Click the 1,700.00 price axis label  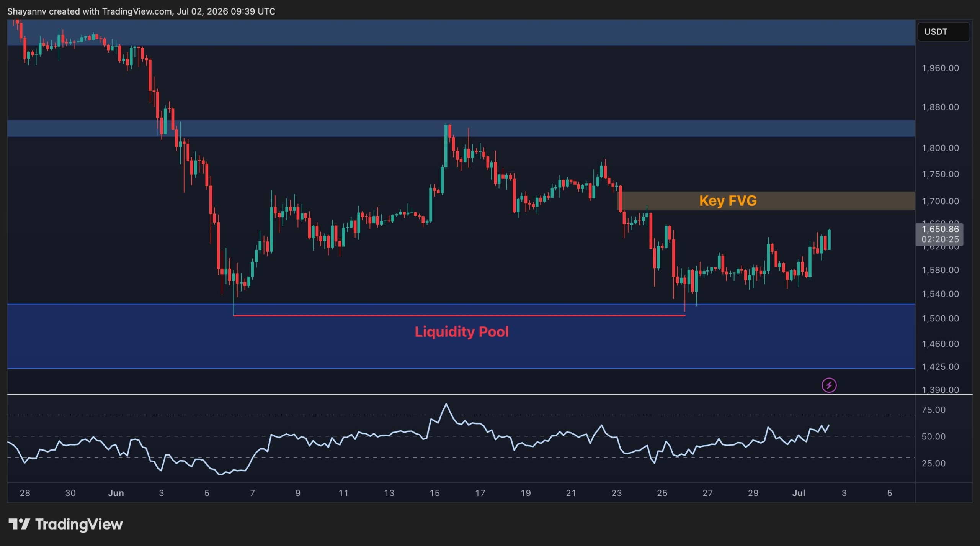[x=940, y=201]
